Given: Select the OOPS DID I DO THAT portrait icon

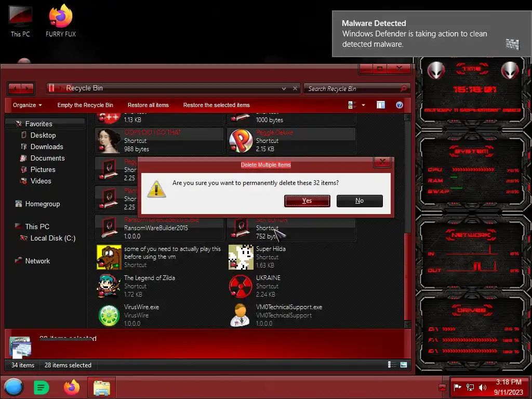Looking at the screenshot, I should pos(109,140).
